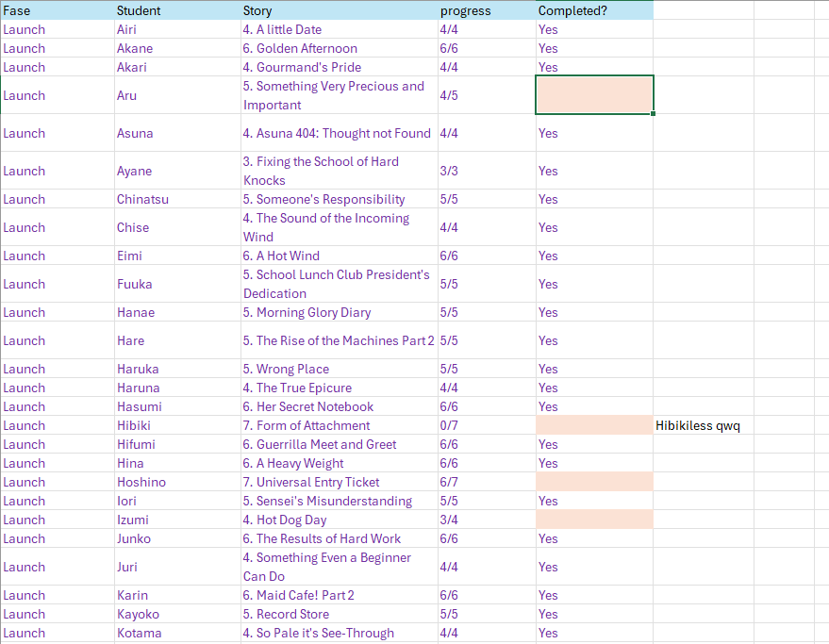Select the 'progress' header cell
The width and height of the screenshot is (829, 644).
(487, 10)
